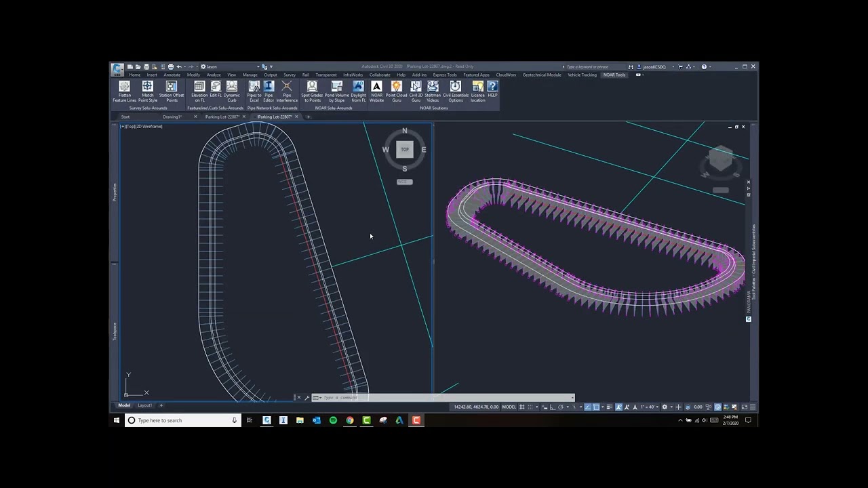The width and height of the screenshot is (868, 488).
Task: Click the WCS label under ViewCube
Action: (x=404, y=182)
